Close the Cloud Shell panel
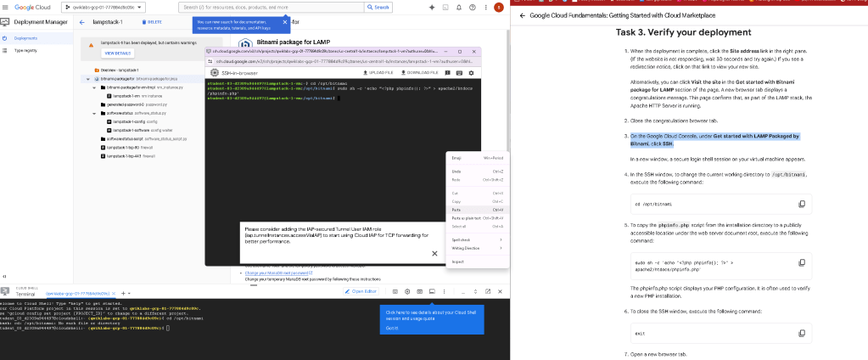The image size is (868, 360). pyautogui.click(x=500, y=291)
